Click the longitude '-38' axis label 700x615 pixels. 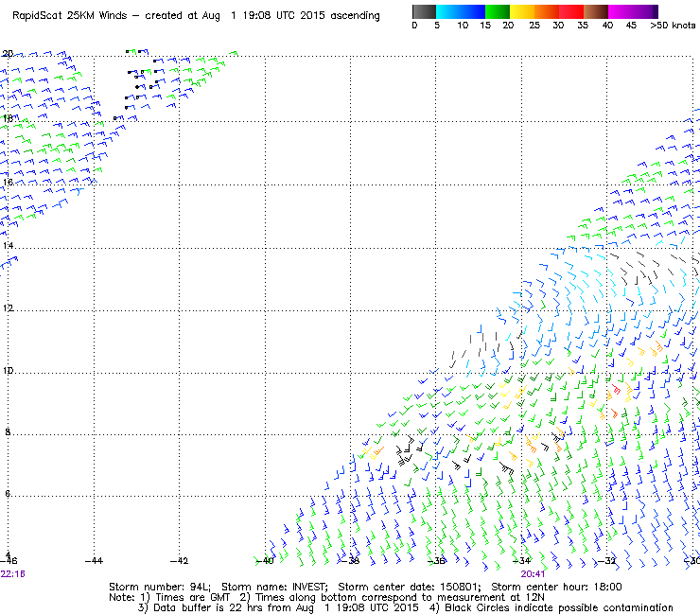(x=350, y=561)
